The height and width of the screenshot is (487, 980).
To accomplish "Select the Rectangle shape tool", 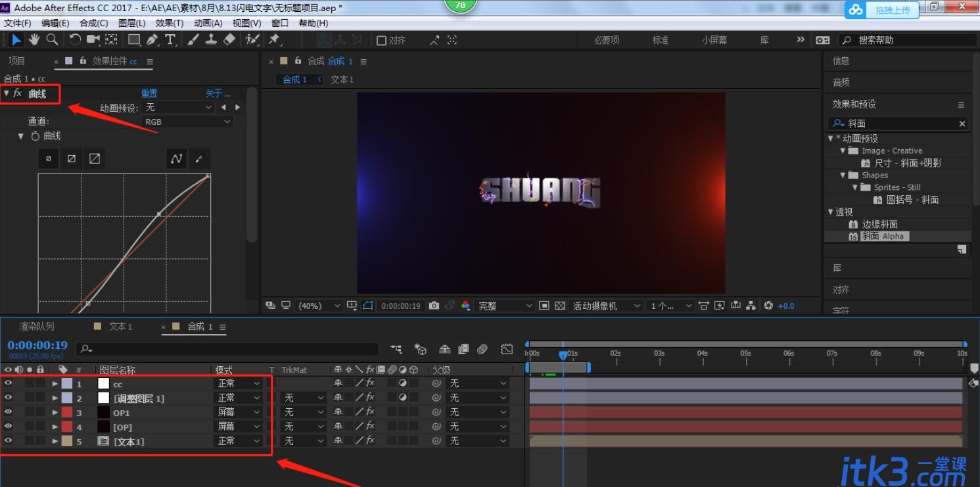I will click(x=134, y=40).
